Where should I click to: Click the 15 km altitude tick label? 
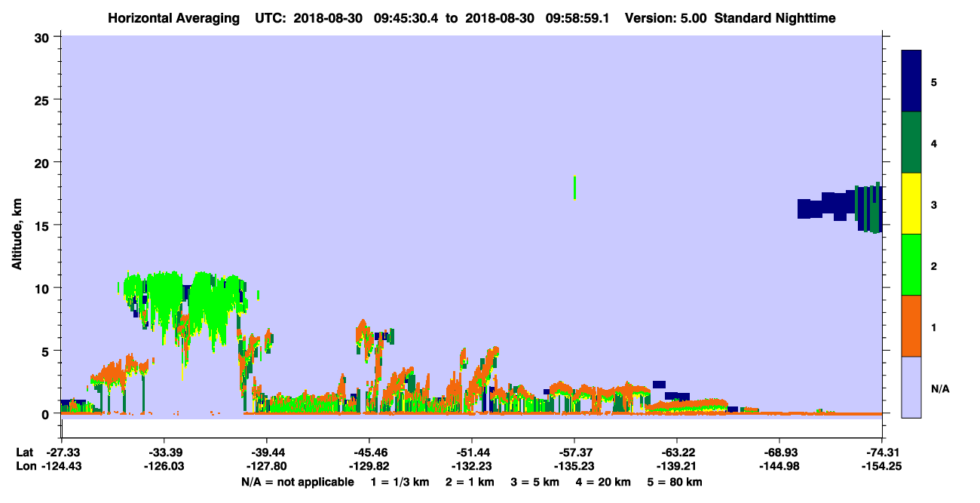tap(44, 225)
